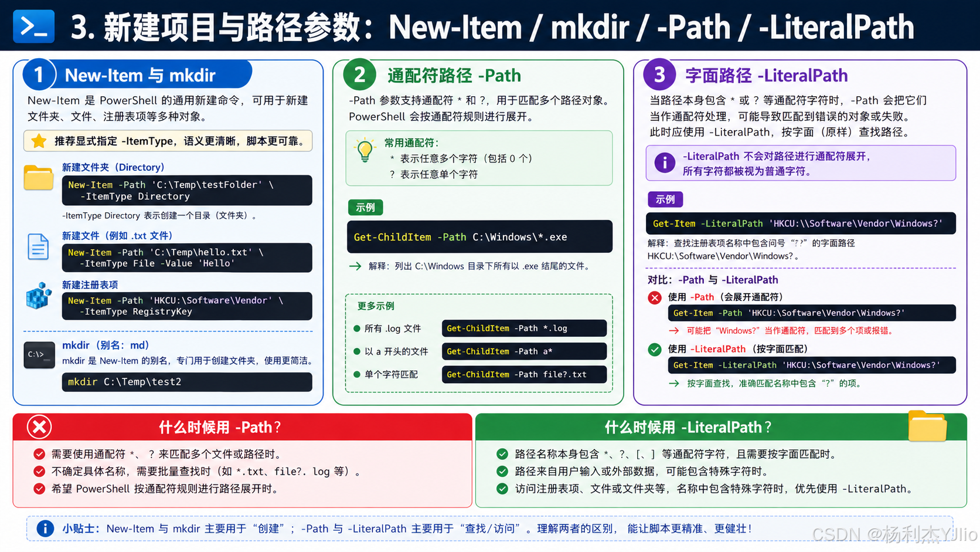Click the blue info icon beside 小贴士
Screen dimensions: 980x552
pos(45,529)
